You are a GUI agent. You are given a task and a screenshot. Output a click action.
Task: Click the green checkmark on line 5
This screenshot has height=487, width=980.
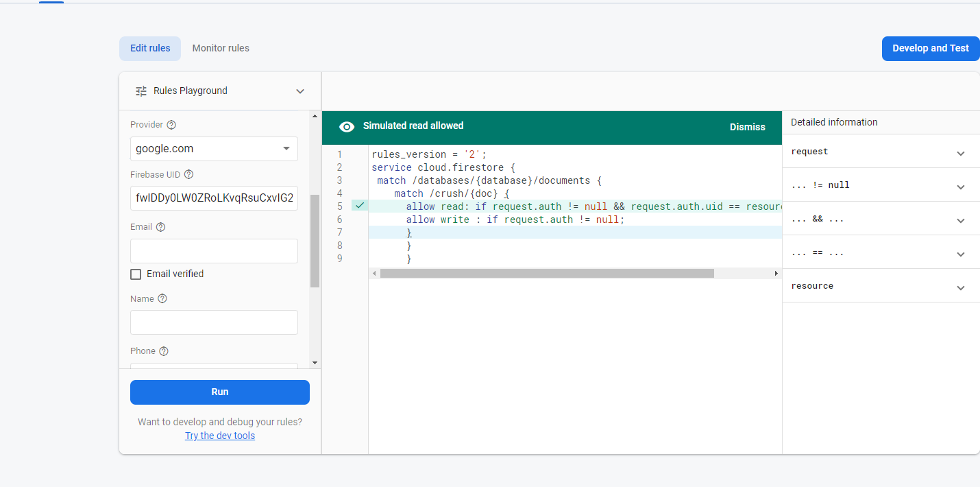tap(360, 206)
